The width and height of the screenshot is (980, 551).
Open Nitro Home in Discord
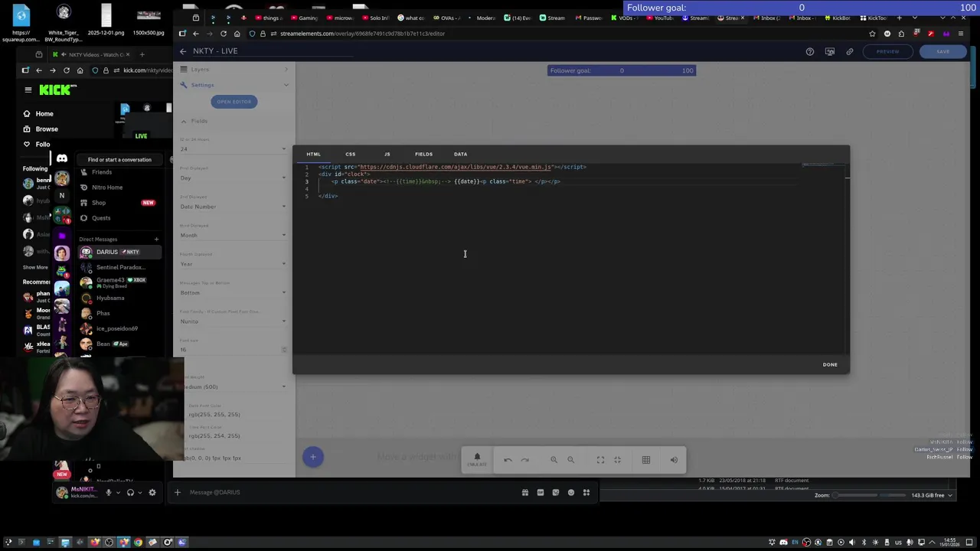tap(106, 187)
